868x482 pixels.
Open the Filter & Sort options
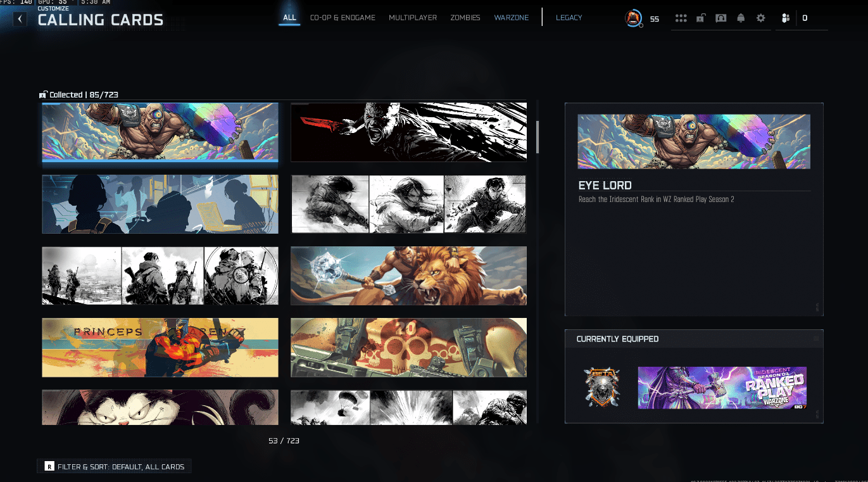pyautogui.click(x=115, y=467)
